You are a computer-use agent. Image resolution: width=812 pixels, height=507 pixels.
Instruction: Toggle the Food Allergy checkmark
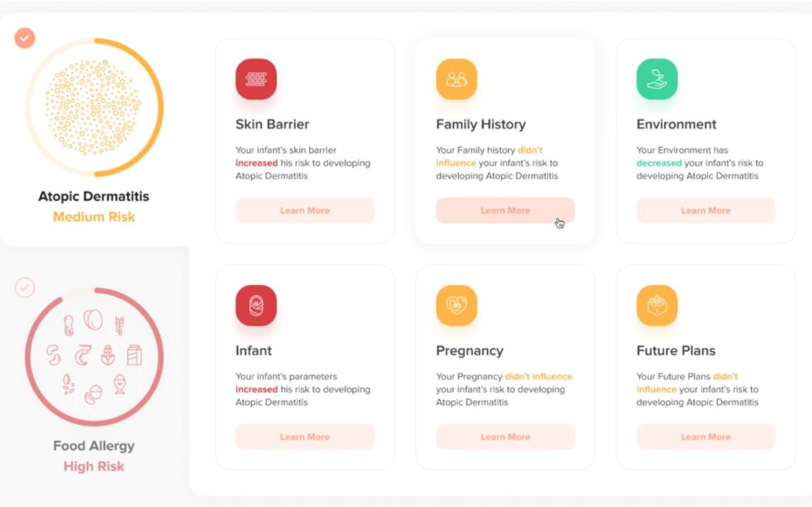click(25, 287)
